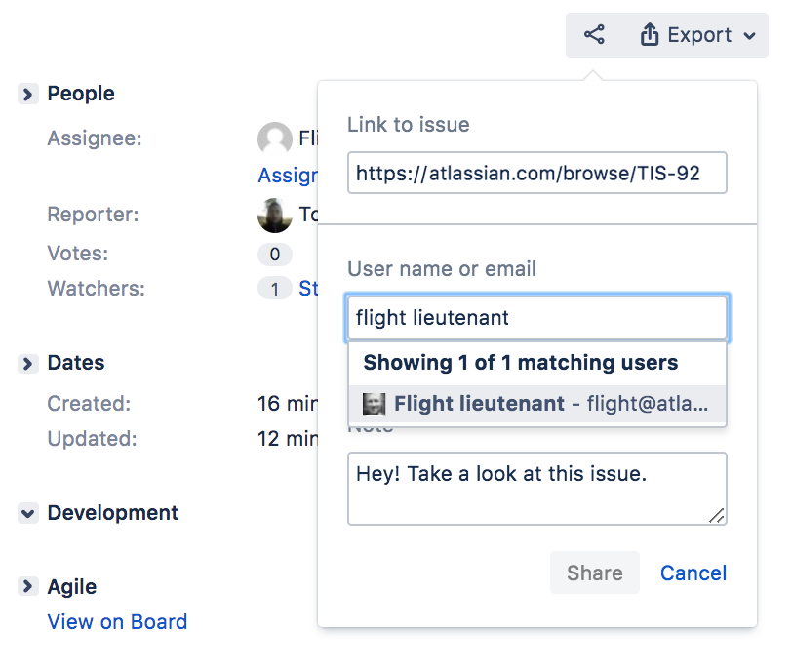The width and height of the screenshot is (792, 672).
Task: Expand the Development section chevron
Action: 27,513
